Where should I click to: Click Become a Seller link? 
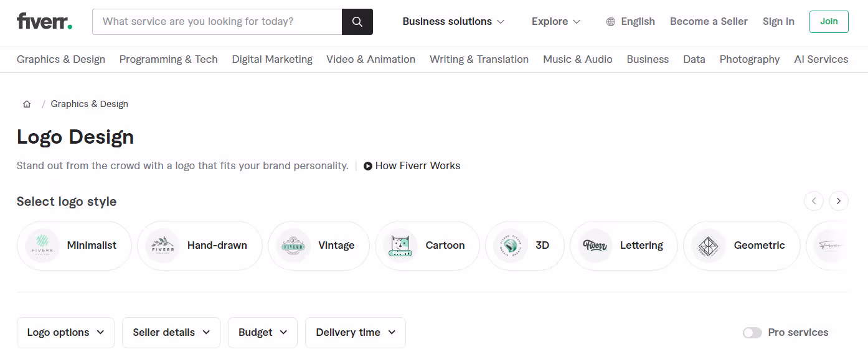pos(709,22)
